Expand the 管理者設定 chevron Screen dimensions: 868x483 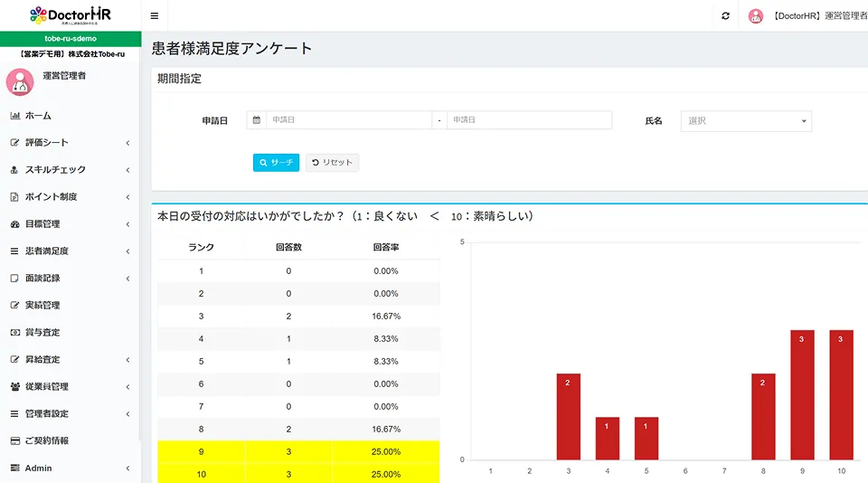pos(127,414)
